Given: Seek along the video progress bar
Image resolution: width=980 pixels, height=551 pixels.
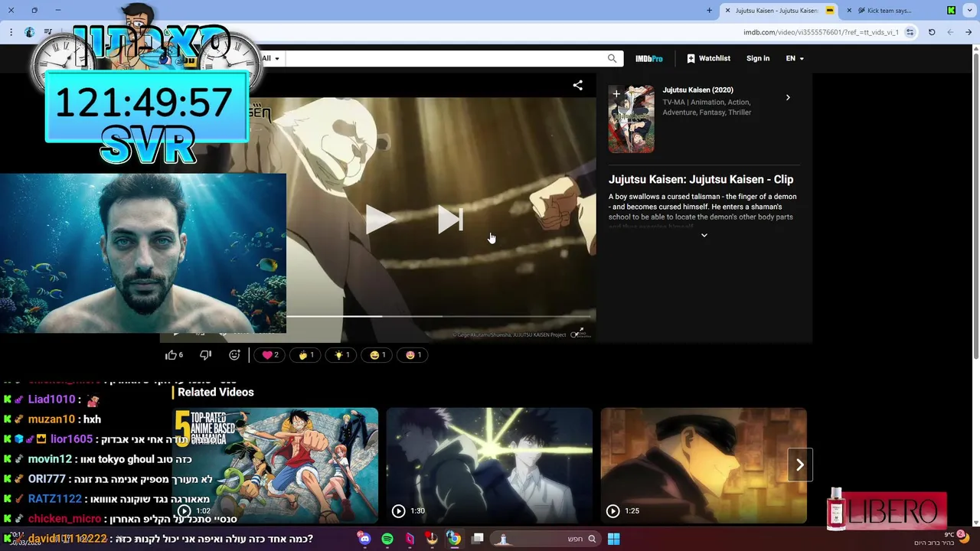Looking at the screenshot, I should [440, 316].
